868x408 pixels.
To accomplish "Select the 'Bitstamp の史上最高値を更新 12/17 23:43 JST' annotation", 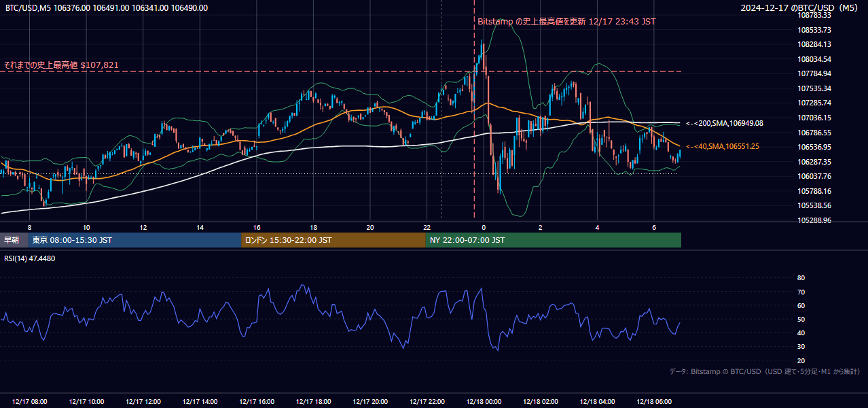I will pyautogui.click(x=567, y=21).
